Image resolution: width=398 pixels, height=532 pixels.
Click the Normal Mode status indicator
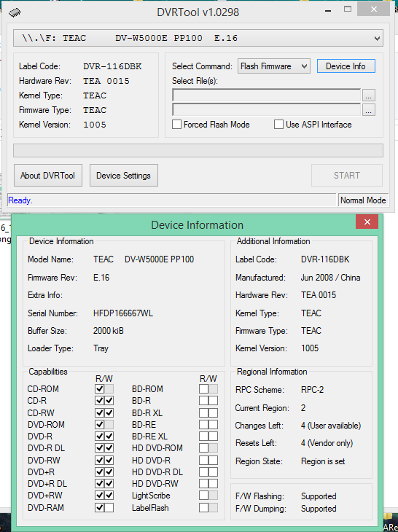tap(363, 200)
